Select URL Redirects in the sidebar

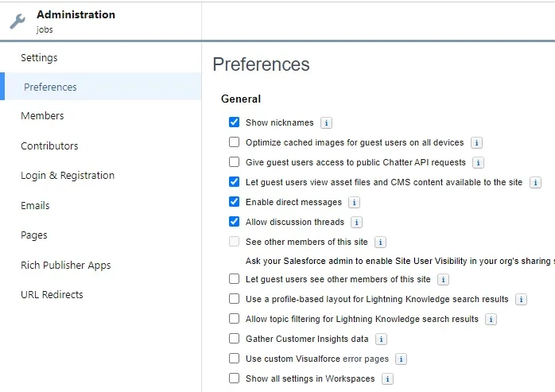point(52,295)
